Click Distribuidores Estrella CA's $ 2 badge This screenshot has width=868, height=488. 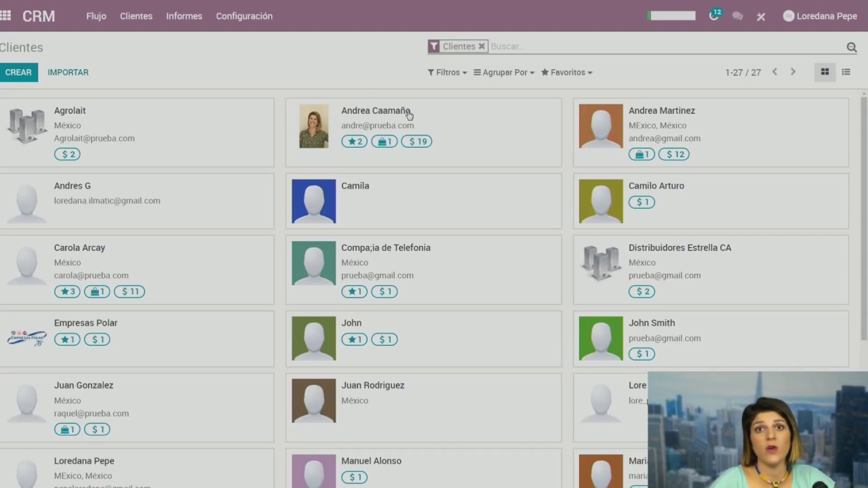tap(642, 291)
